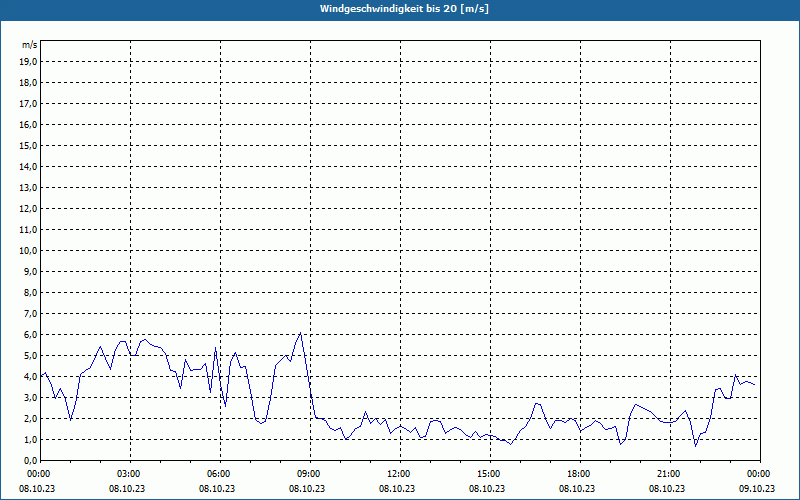This screenshot has width=800, height=500.
Task: Select the '03:00' time label
Action: point(127,474)
